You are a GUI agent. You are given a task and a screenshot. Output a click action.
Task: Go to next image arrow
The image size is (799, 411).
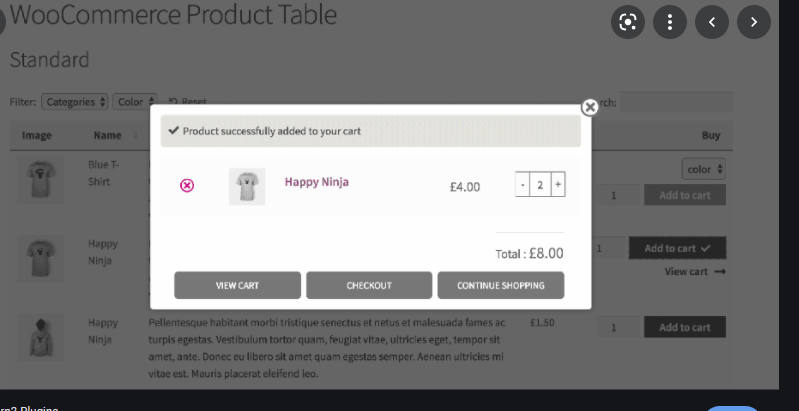(x=753, y=22)
